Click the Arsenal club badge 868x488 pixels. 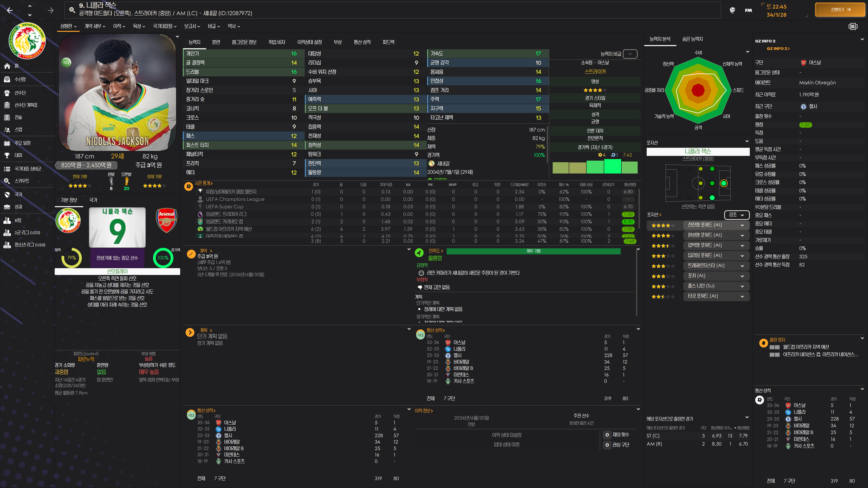pos(166,221)
